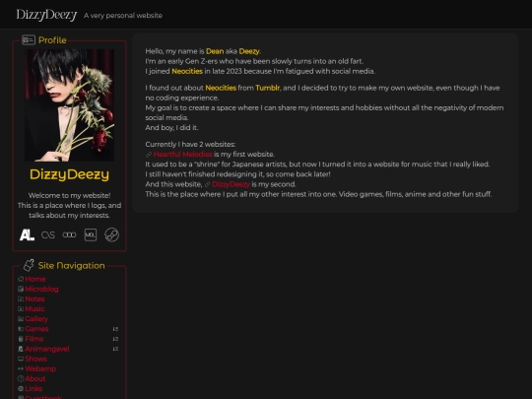Click the "Welcome to my website!" text

pos(69,195)
